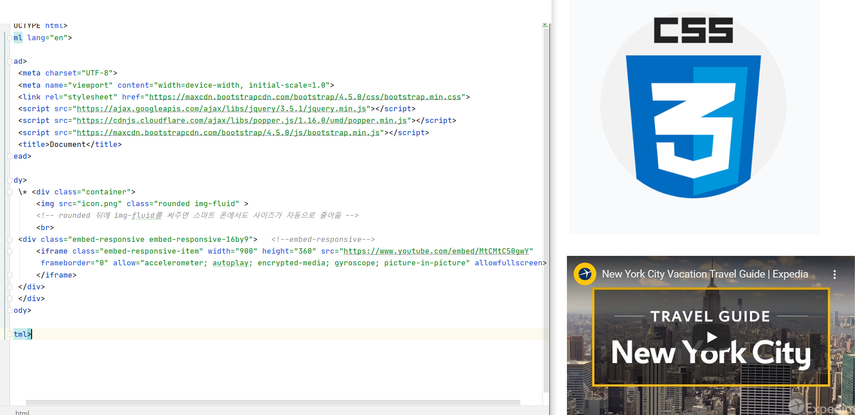Click the fold marker beside closing html tag
This screenshot has width=868, height=415.
[9, 335]
